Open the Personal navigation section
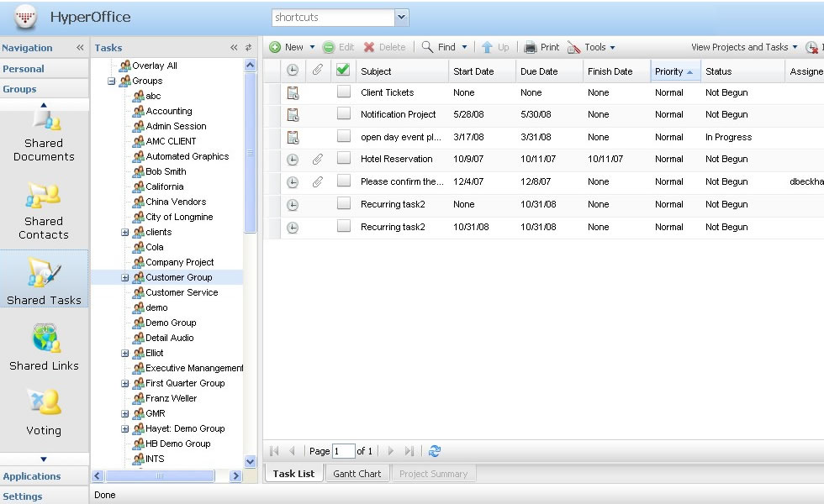 coord(44,69)
